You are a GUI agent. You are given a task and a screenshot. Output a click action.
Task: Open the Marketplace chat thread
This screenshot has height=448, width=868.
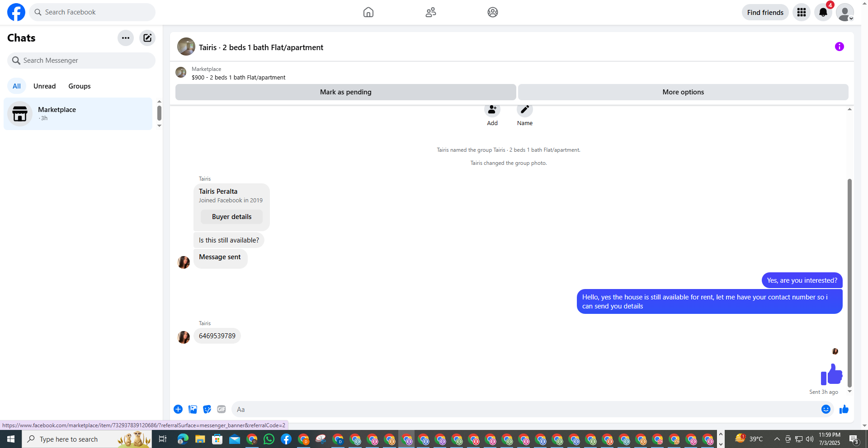pos(78,114)
